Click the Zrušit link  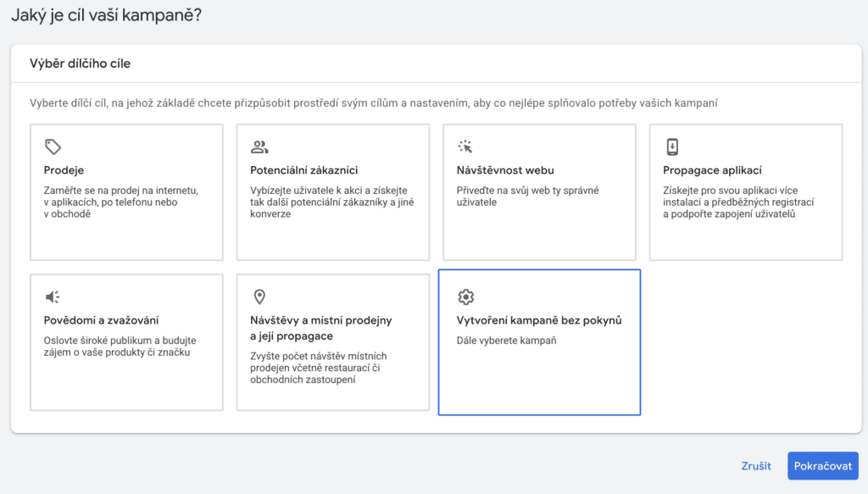(756, 466)
